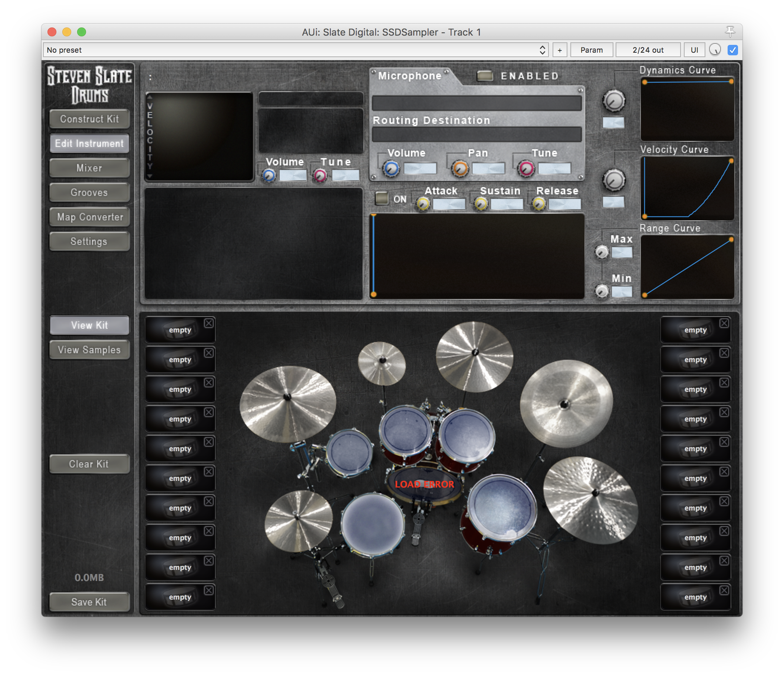Remove the first left empty slot with X
The width and height of the screenshot is (784, 676).
pyautogui.click(x=208, y=323)
